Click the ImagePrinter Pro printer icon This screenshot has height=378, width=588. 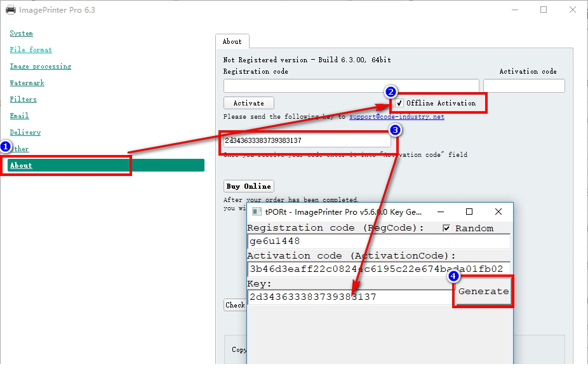pyautogui.click(x=11, y=10)
